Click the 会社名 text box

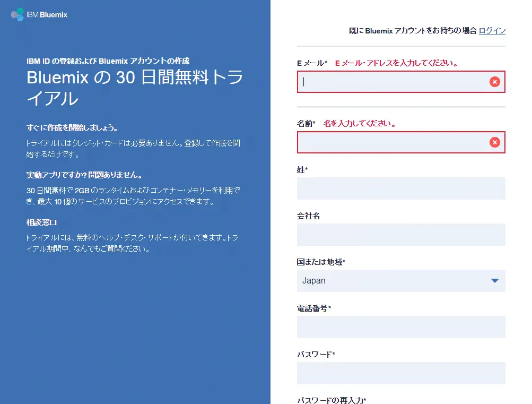tap(400, 235)
